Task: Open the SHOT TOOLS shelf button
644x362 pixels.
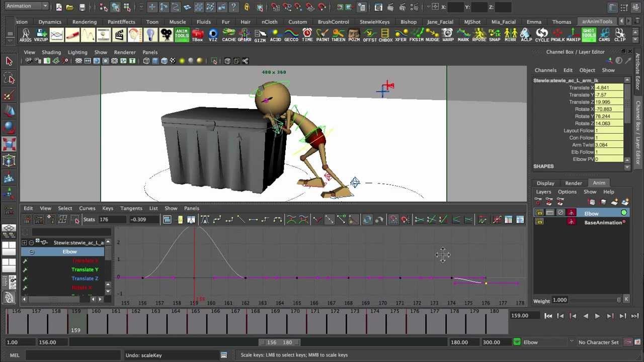Action: pyautogui.click(x=589, y=35)
